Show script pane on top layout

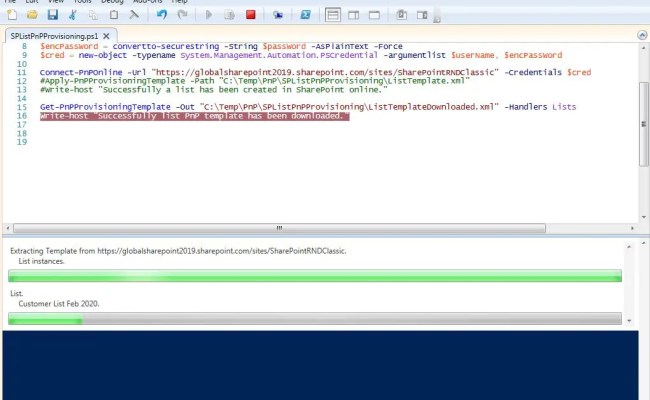333,15
